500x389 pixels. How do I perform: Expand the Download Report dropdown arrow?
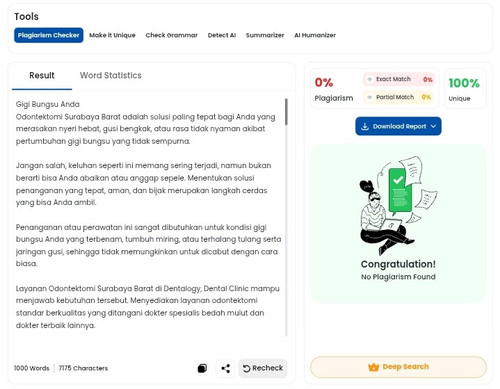pos(433,126)
